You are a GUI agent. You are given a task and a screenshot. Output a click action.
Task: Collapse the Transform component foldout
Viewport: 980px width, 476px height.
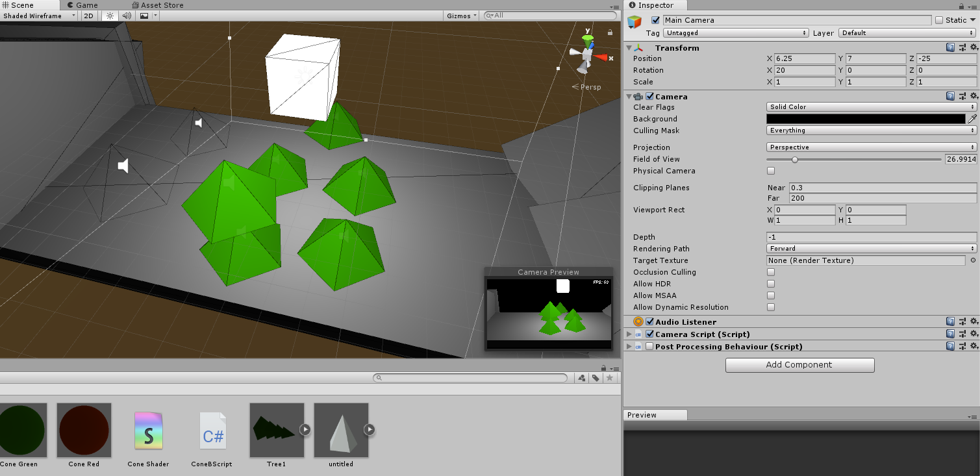pyautogui.click(x=628, y=47)
